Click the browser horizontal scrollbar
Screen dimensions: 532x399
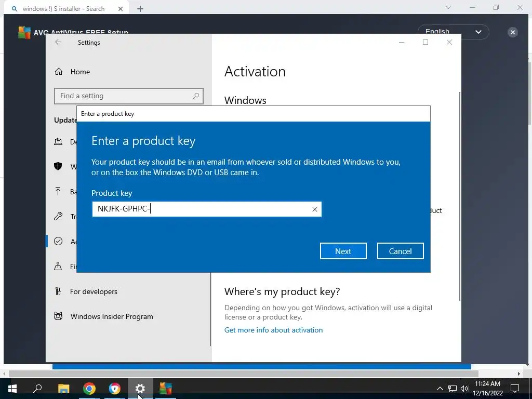coord(243,374)
